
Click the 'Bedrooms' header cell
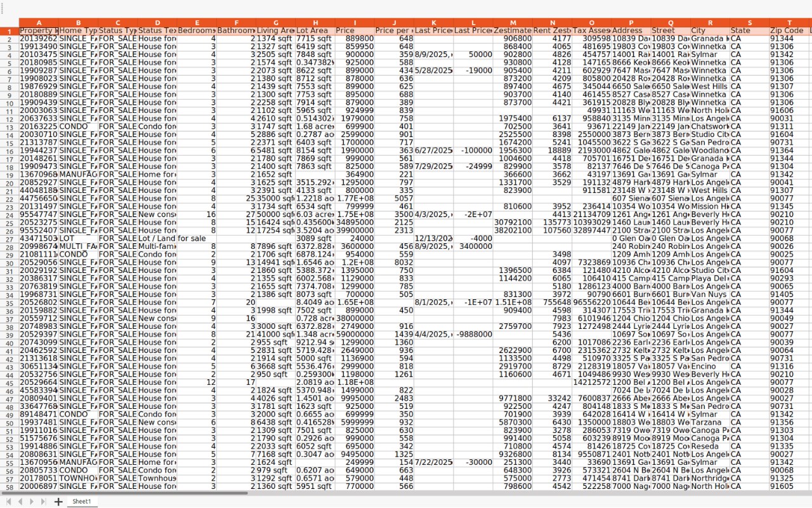pos(197,30)
